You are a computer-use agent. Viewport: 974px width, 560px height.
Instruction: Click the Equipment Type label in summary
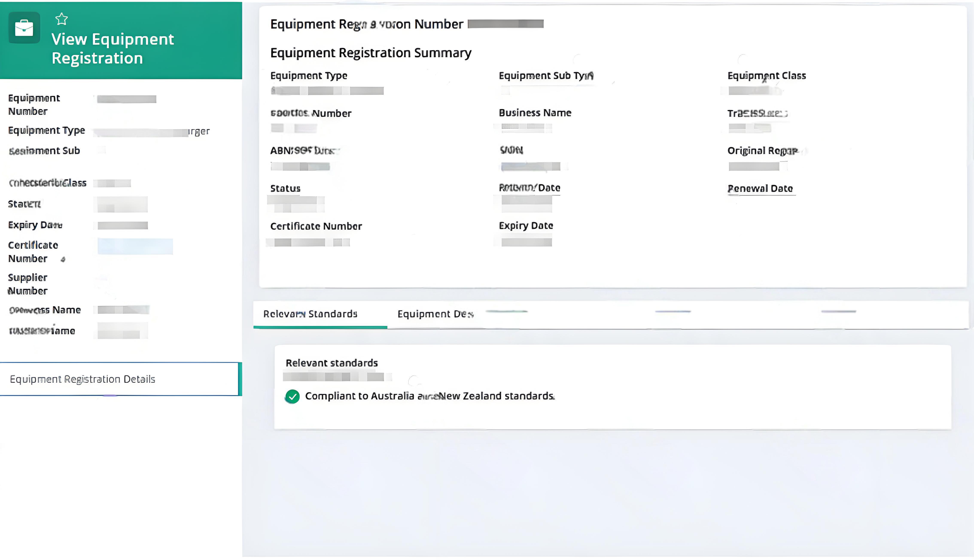pyautogui.click(x=309, y=76)
